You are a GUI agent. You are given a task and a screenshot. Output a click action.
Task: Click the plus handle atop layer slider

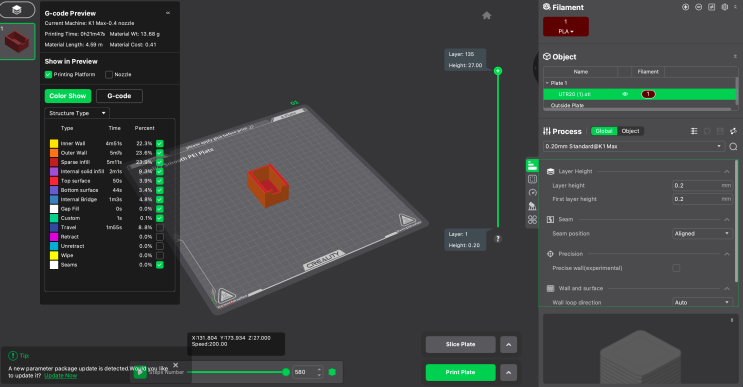[x=498, y=71]
